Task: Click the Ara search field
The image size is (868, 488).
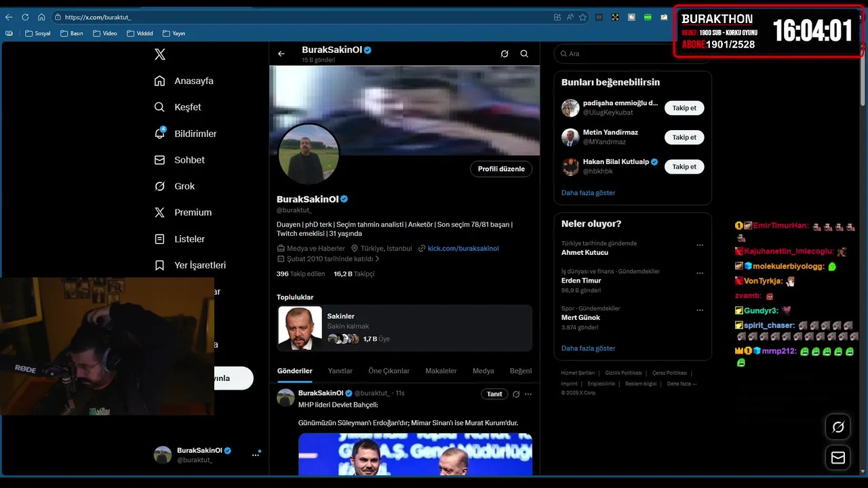Action: (x=633, y=54)
